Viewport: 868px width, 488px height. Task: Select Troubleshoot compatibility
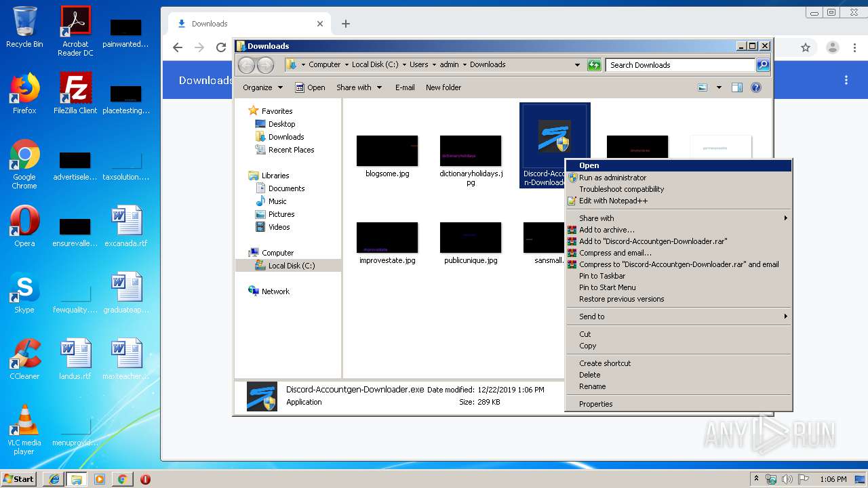tap(678, 189)
